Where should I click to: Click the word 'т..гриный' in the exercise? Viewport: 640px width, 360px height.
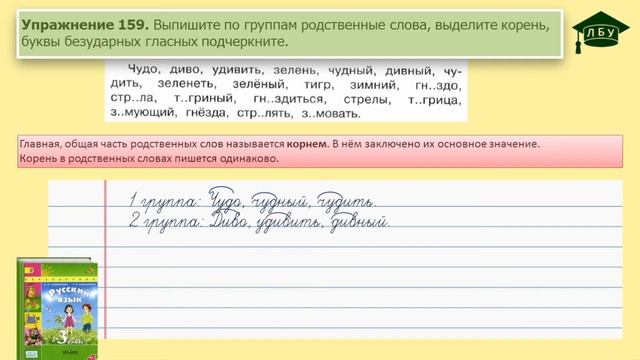pyautogui.click(x=204, y=99)
